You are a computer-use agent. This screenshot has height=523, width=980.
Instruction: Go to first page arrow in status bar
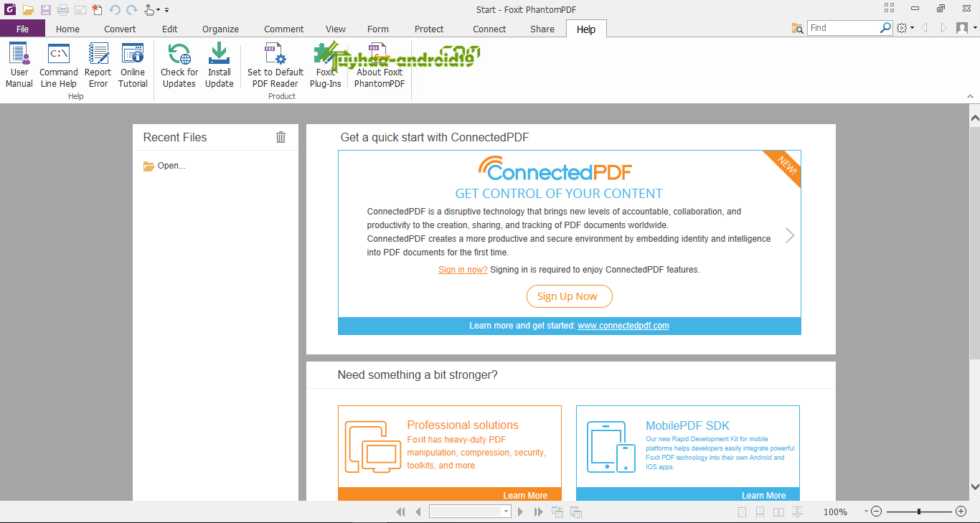pyautogui.click(x=400, y=512)
